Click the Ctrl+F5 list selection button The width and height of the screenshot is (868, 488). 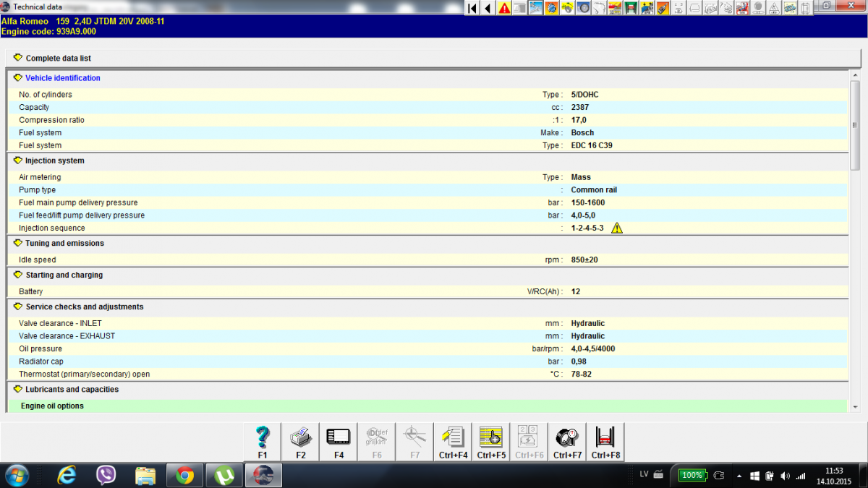point(491,442)
